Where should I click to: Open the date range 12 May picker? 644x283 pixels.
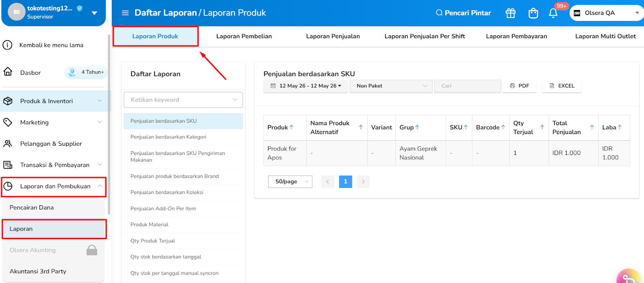tap(305, 86)
